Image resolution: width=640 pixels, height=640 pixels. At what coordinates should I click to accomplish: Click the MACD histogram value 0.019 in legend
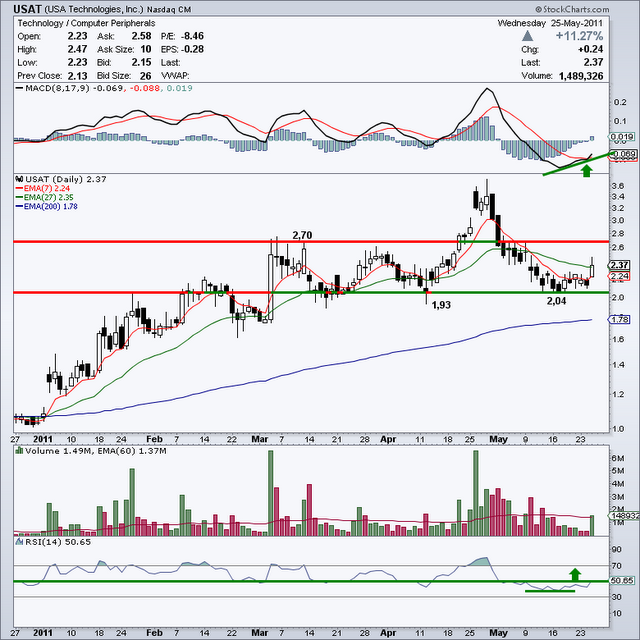[180, 88]
